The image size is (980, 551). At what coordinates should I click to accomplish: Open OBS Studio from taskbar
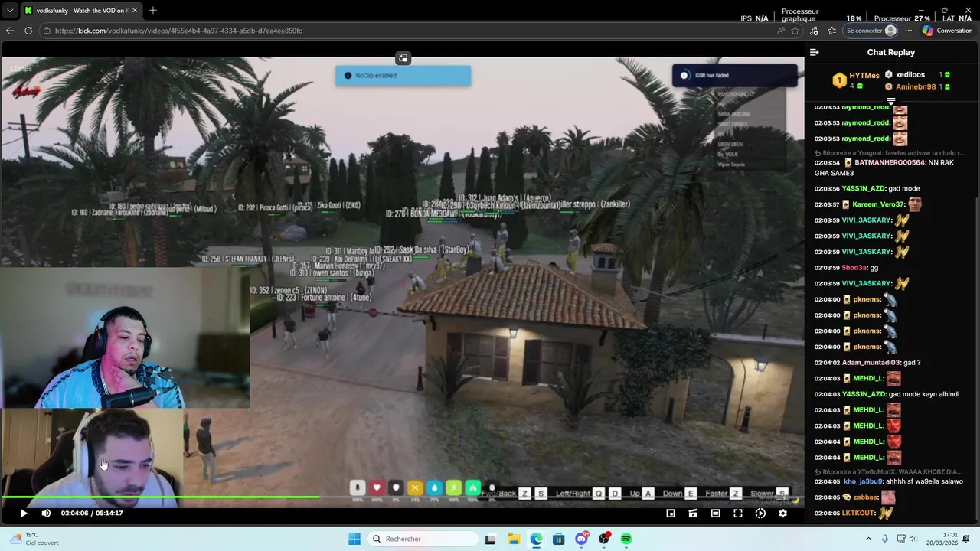click(x=604, y=539)
